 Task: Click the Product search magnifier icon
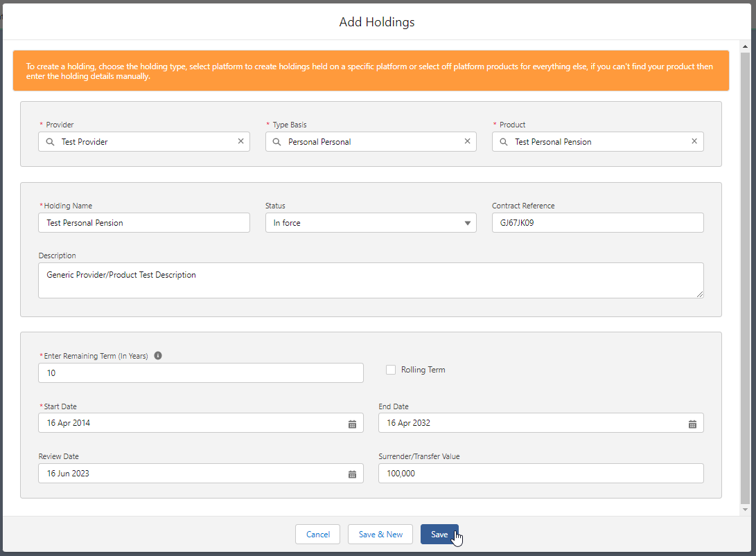pyautogui.click(x=503, y=142)
